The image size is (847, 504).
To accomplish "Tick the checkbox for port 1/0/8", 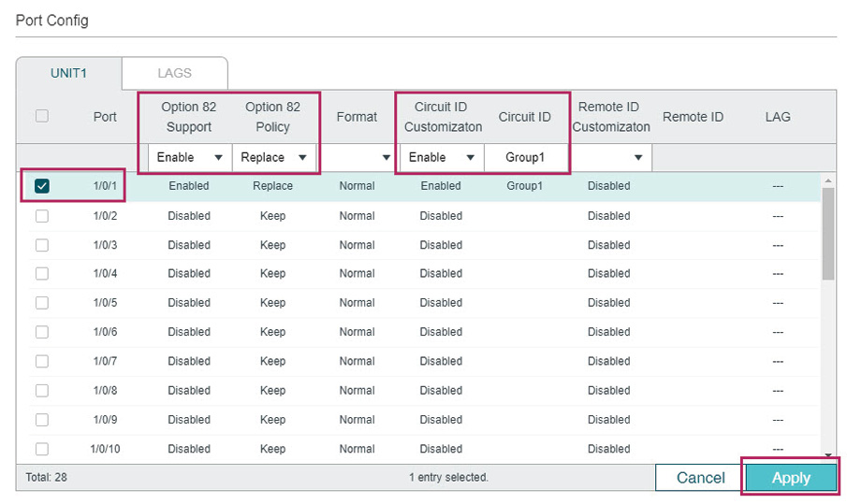I will coord(41,391).
